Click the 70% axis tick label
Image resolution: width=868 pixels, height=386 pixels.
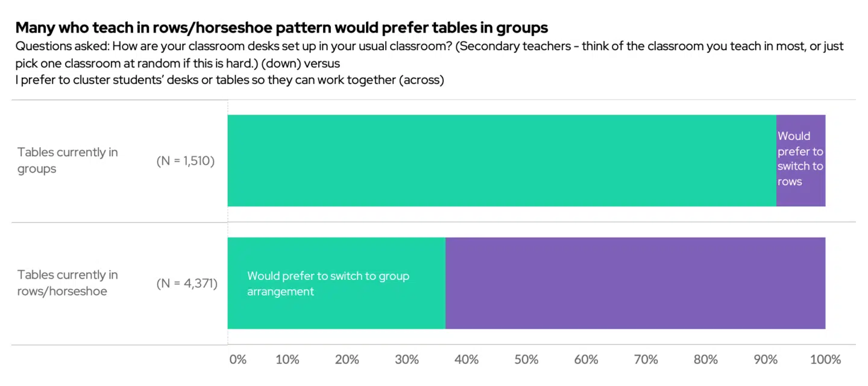(x=646, y=360)
